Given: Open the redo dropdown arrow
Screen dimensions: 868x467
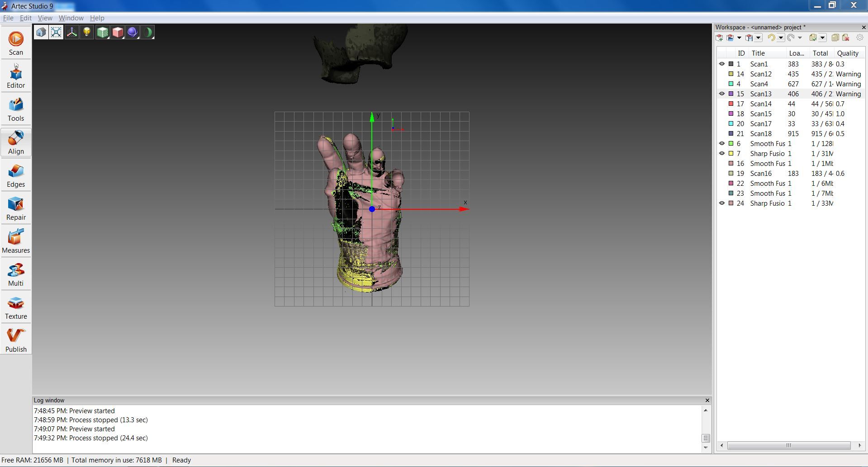Looking at the screenshot, I should pyautogui.click(x=800, y=38).
